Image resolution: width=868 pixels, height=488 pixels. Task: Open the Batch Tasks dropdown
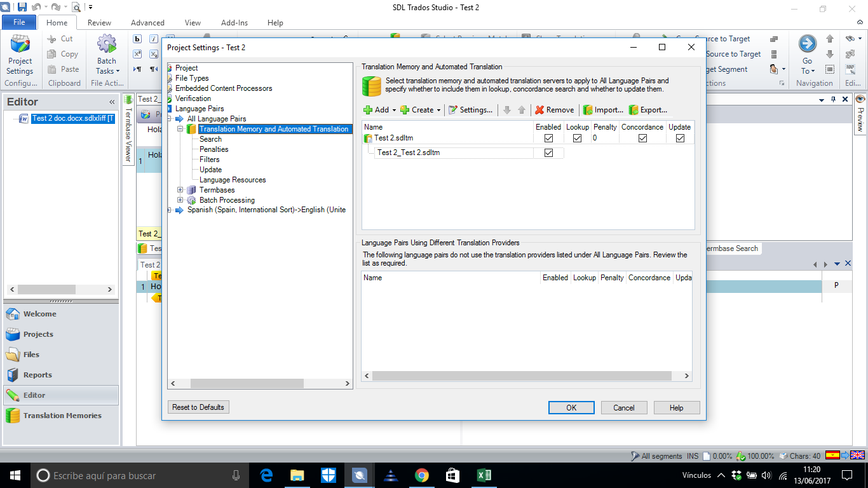107,55
